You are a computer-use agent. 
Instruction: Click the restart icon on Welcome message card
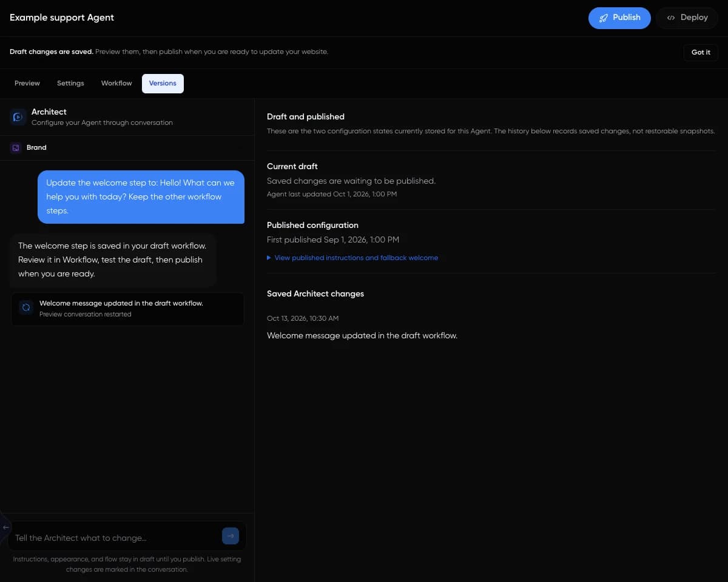point(26,308)
